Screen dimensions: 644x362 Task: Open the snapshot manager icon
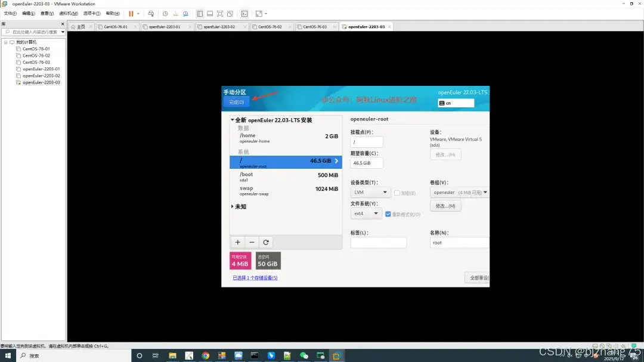pyautogui.click(x=185, y=14)
